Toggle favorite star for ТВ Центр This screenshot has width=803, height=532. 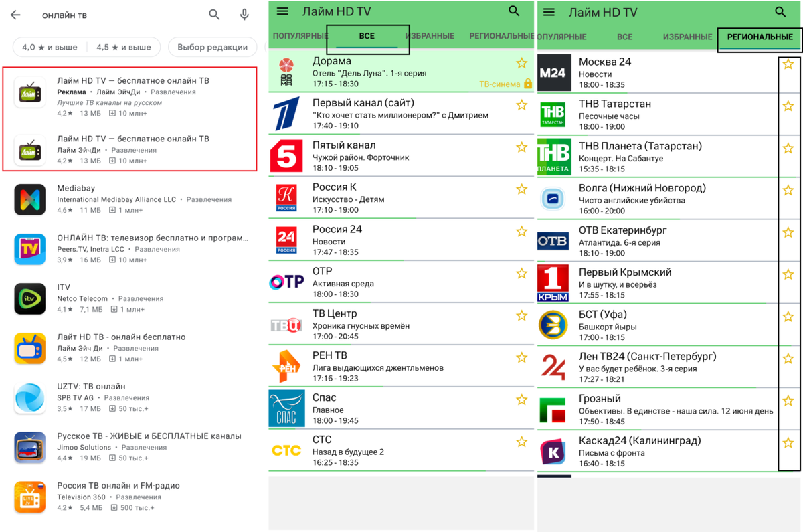click(x=522, y=316)
